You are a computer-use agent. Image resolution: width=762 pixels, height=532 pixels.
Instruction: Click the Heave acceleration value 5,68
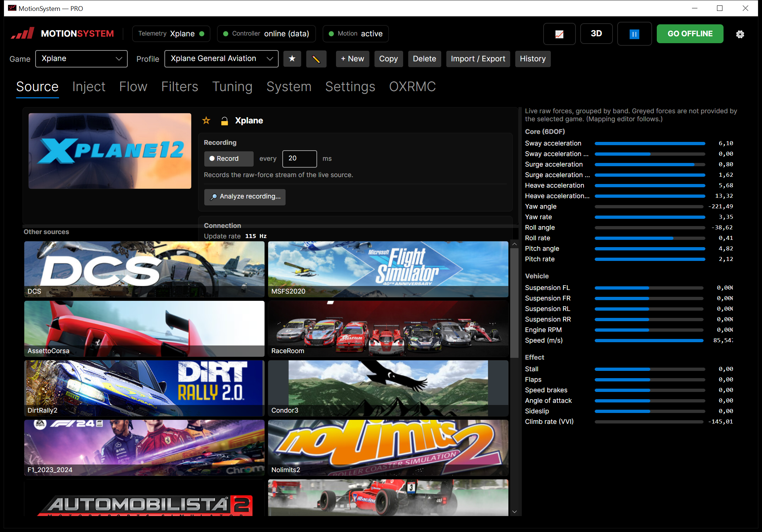pyautogui.click(x=726, y=185)
